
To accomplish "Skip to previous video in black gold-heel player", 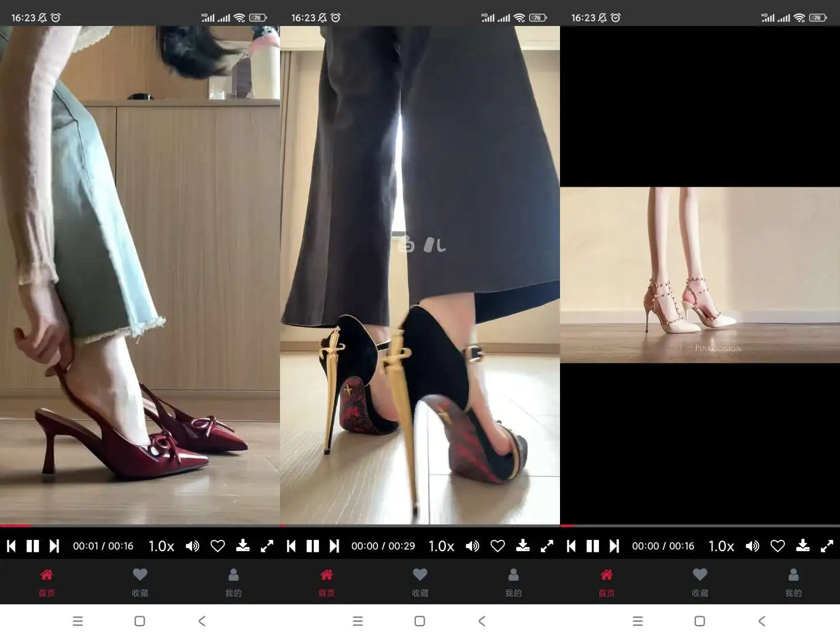I will tap(291, 546).
